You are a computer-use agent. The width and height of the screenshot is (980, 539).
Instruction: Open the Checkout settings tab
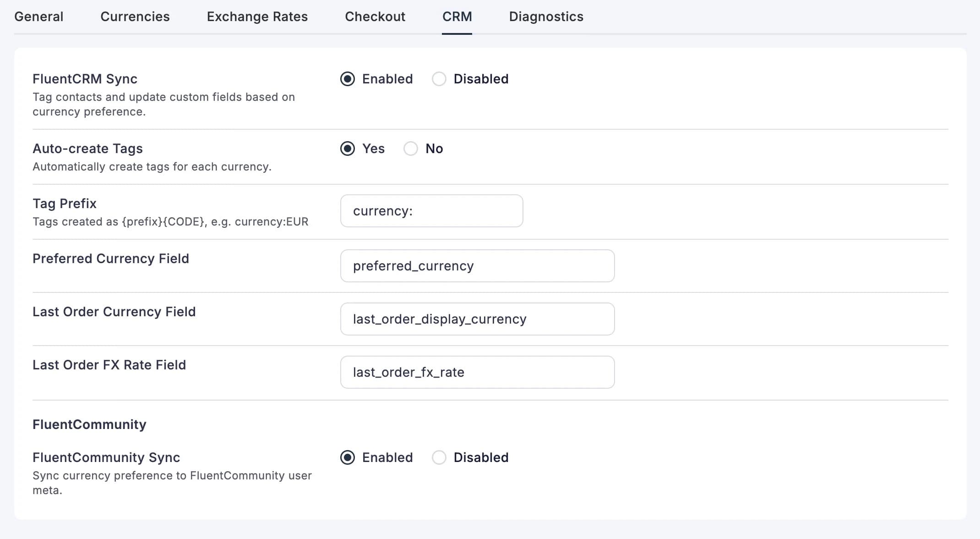375,16
